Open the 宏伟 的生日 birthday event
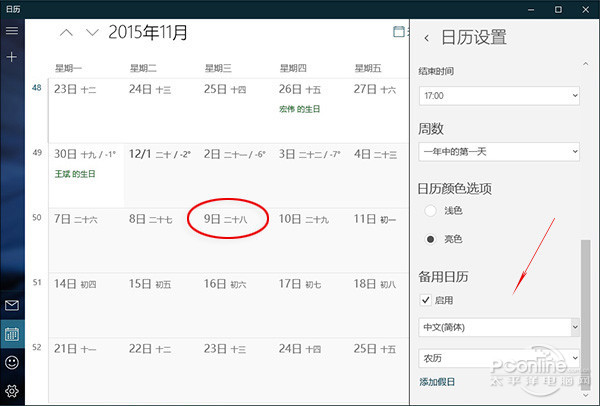 (x=300, y=109)
